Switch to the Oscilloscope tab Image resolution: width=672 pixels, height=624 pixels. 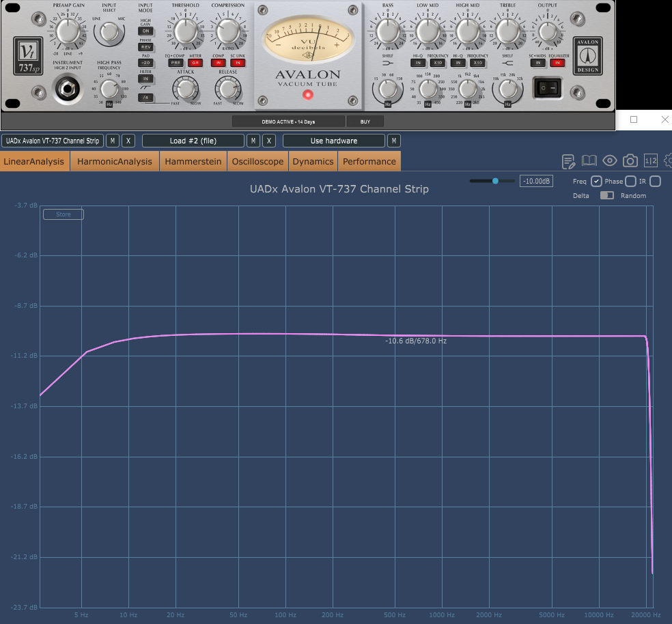pos(257,162)
